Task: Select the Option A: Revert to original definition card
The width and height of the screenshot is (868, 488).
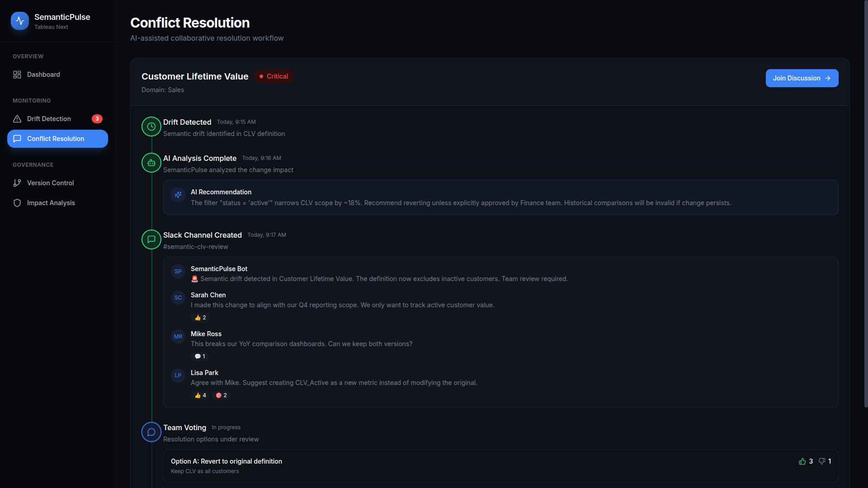Action: (452, 466)
